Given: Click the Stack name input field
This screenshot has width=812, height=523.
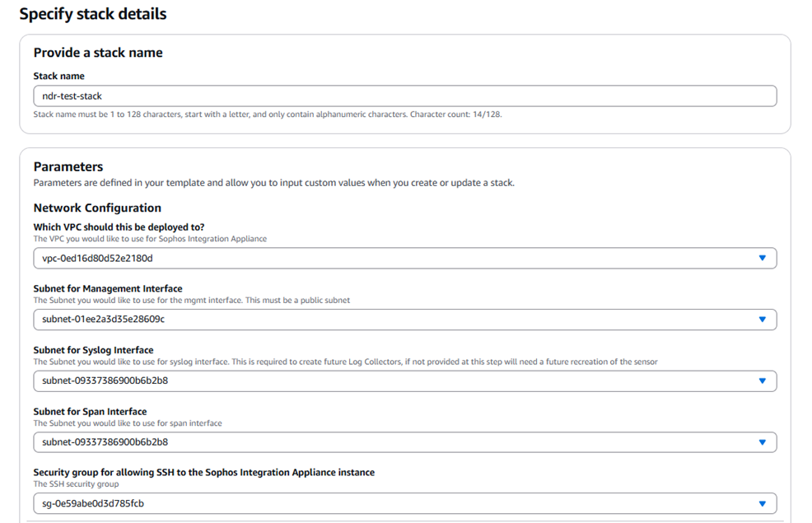Looking at the screenshot, I should (404, 96).
